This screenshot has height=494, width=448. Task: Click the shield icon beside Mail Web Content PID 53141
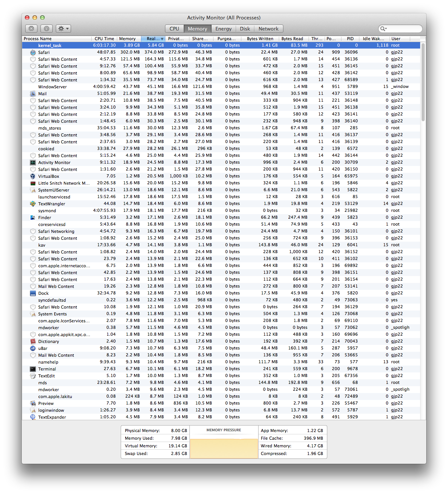[33, 286]
